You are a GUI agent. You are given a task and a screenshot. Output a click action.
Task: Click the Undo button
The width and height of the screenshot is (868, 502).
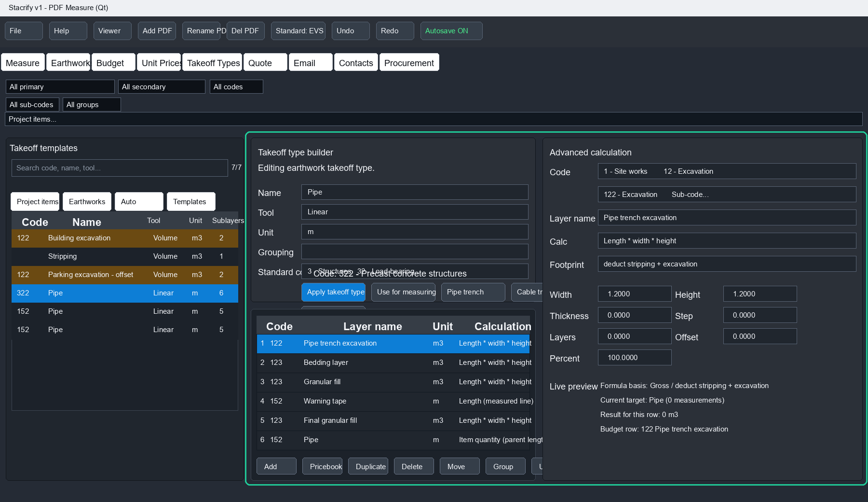351,31
